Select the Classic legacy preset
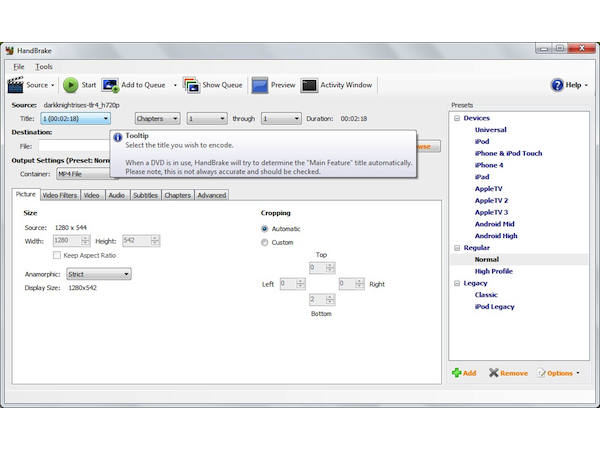 click(486, 295)
